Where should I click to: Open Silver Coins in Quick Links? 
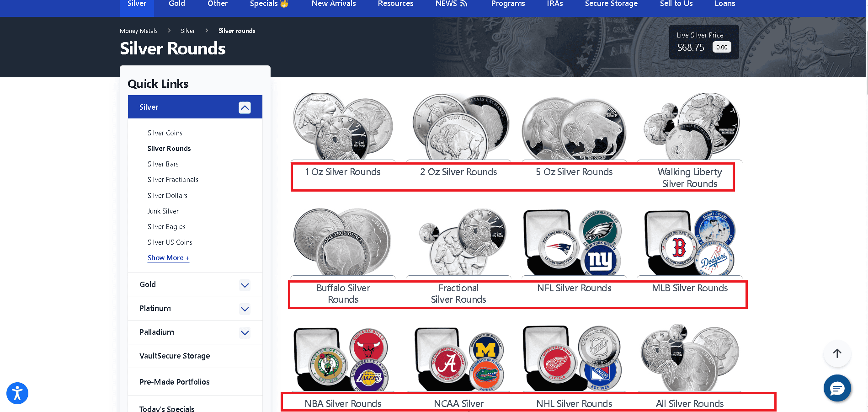[165, 133]
